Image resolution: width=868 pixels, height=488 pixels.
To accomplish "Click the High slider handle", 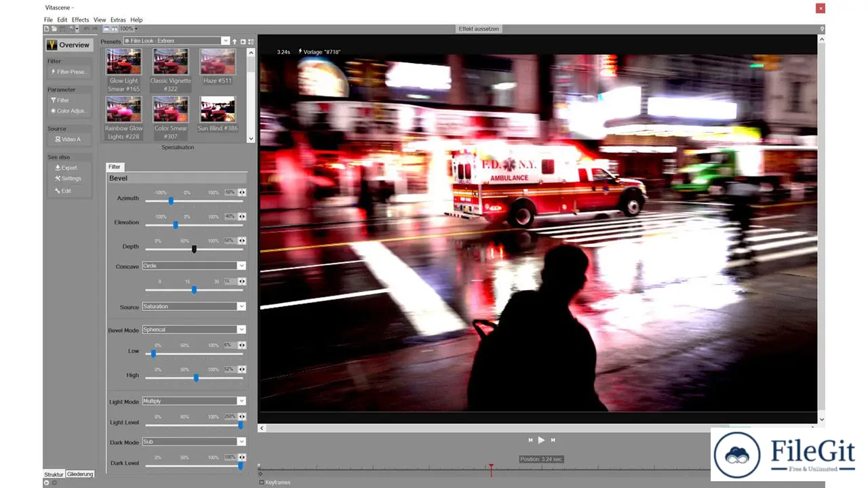I will coord(196,378).
